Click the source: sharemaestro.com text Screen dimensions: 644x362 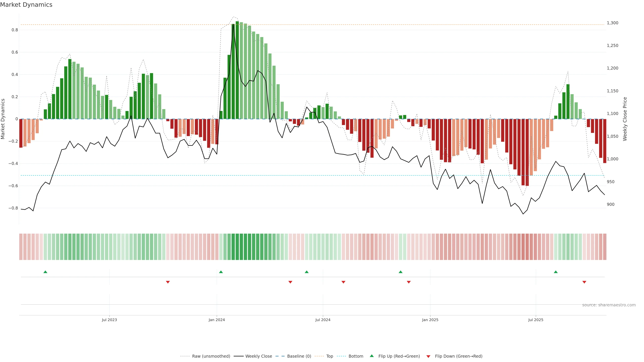pos(609,305)
